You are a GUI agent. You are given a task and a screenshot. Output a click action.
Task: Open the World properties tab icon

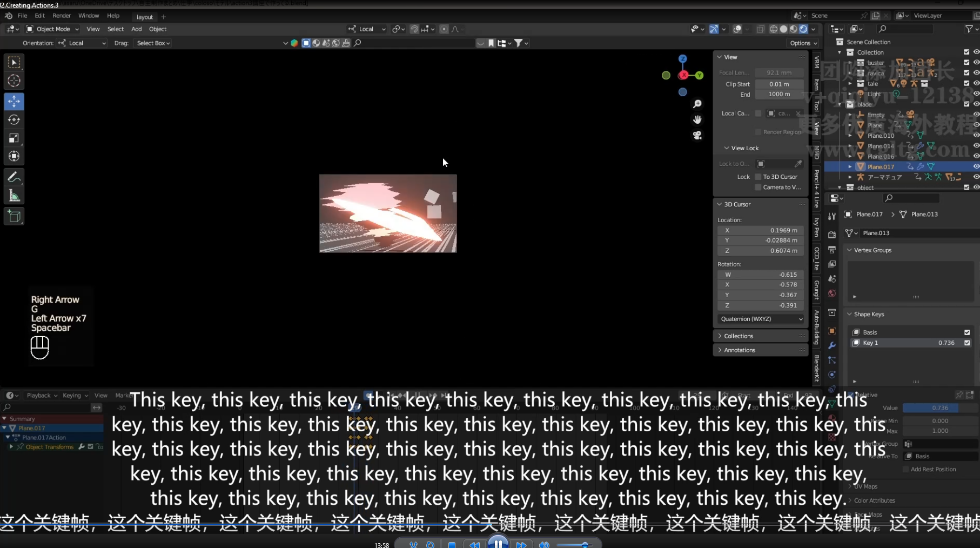[x=832, y=293]
